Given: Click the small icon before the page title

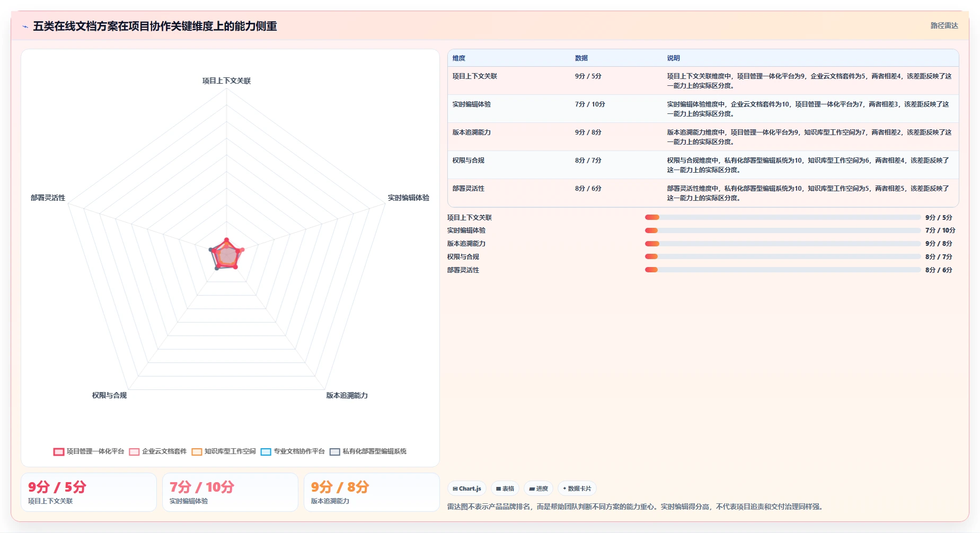Looking at the screenshot, I should tap(25, 26).
